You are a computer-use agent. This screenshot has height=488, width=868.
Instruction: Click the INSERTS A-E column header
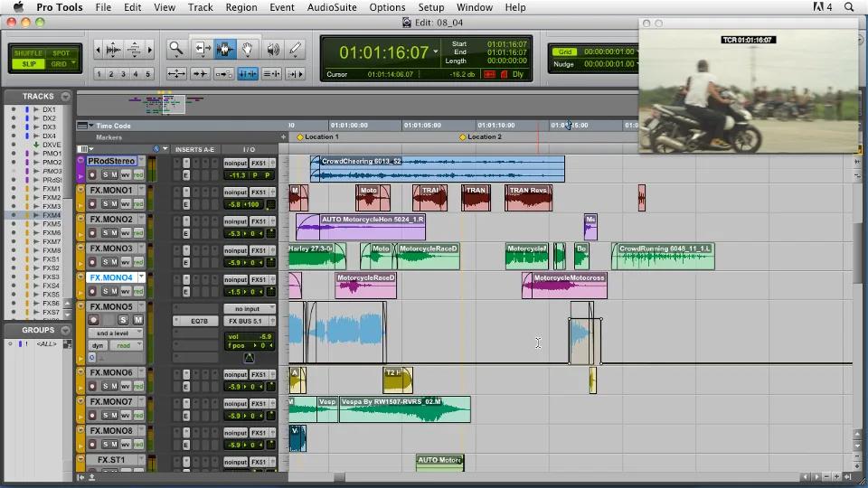click(x=195, y=149)
